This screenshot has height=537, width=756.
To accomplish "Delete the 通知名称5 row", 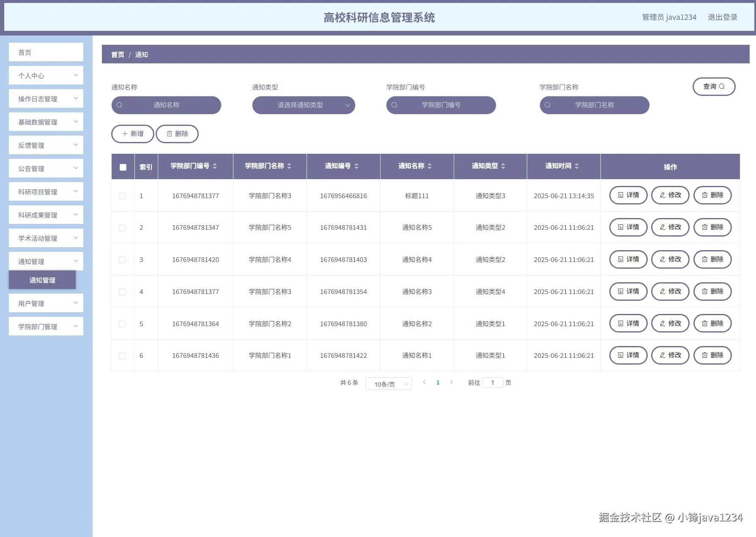I will pyautogui.click(x=712, y=227).
